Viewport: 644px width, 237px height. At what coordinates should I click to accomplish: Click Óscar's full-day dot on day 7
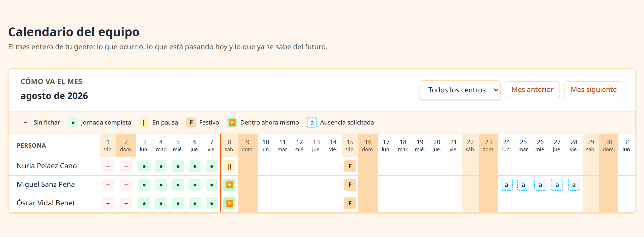coord(212,203)
